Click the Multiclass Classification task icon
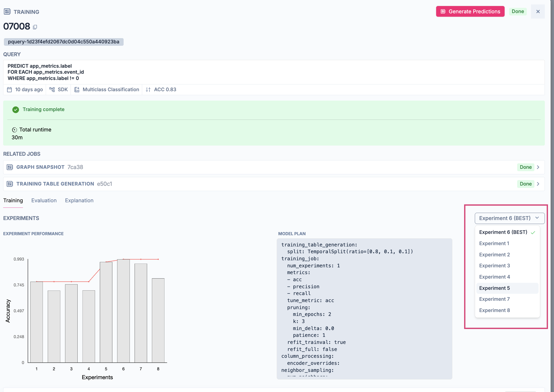Image resolution: width=554 pixels, height=392 pixels. [77, 90]
